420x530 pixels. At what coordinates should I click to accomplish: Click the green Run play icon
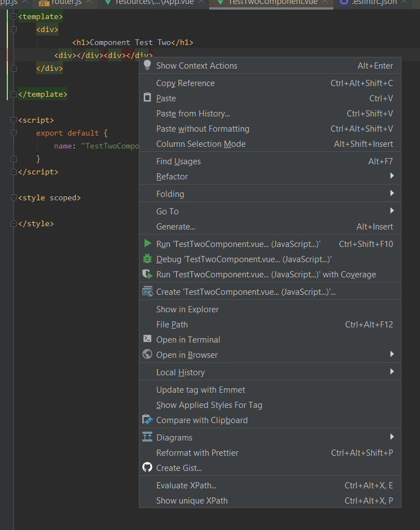147,244
